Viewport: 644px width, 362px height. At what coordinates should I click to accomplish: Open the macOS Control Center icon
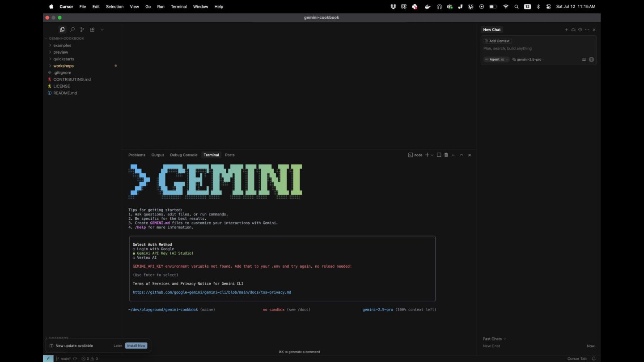(x=548, y=7)
